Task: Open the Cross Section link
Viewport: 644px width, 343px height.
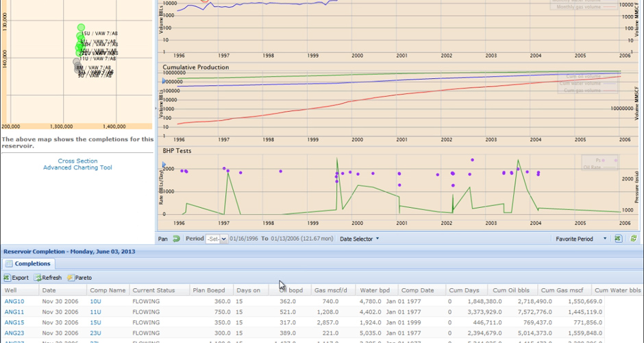Action: (x=77, y=161)
